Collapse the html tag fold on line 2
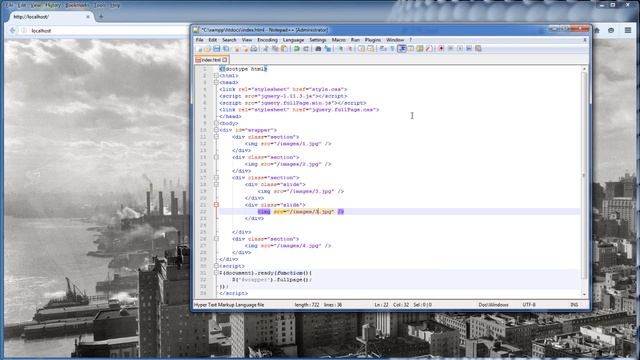 (x=216, y=76)
